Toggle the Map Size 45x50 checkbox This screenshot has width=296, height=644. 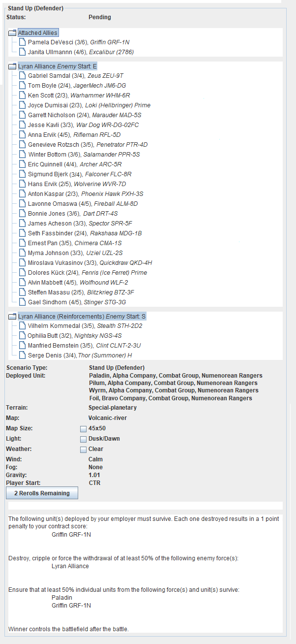(x=83, y=429)
